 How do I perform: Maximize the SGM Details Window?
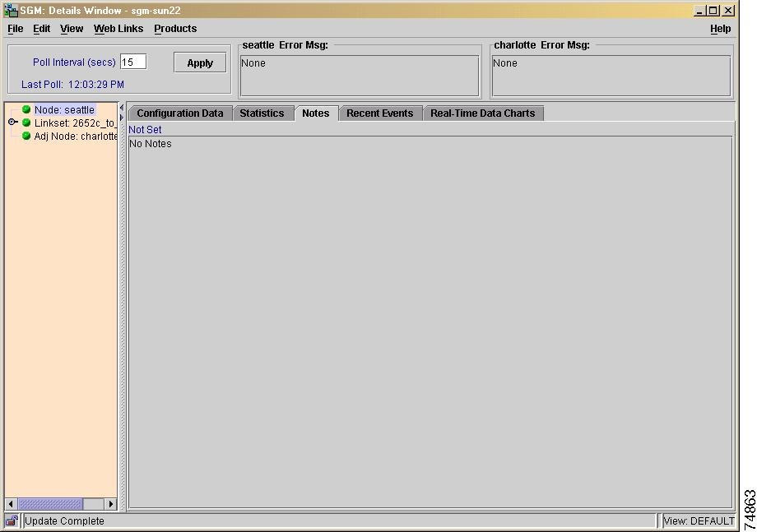point(713,11)
